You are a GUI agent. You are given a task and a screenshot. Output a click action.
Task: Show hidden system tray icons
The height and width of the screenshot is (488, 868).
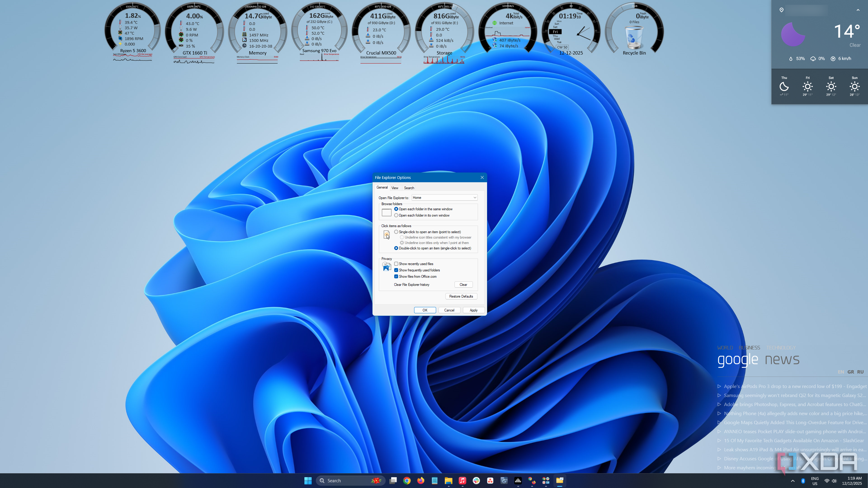(x=793, y=481)
